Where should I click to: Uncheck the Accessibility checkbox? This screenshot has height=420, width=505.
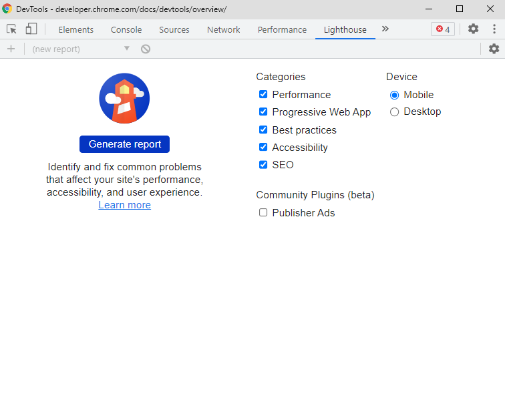(263, 147)
